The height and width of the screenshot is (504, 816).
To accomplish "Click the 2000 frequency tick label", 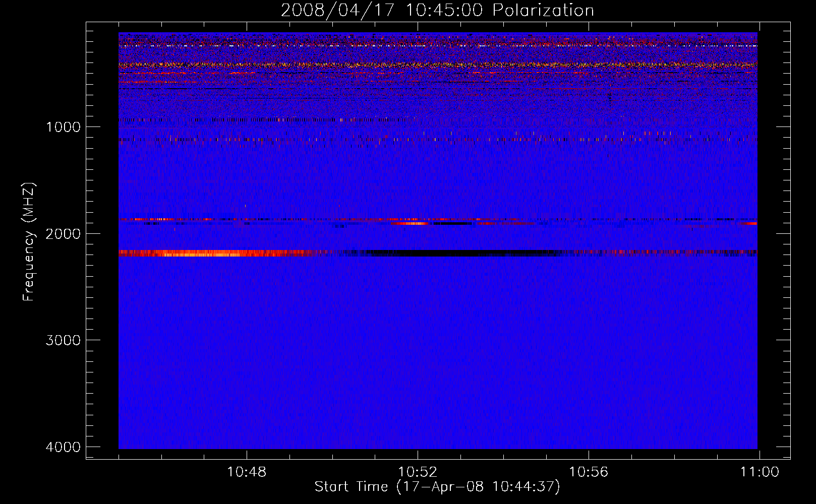I will coord(63,233).
